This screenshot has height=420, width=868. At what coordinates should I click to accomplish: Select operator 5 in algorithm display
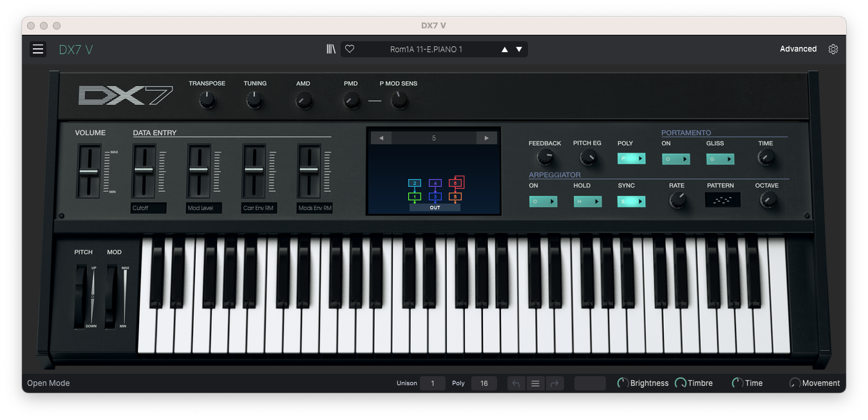pyautogui.click(x=455, y=196)
